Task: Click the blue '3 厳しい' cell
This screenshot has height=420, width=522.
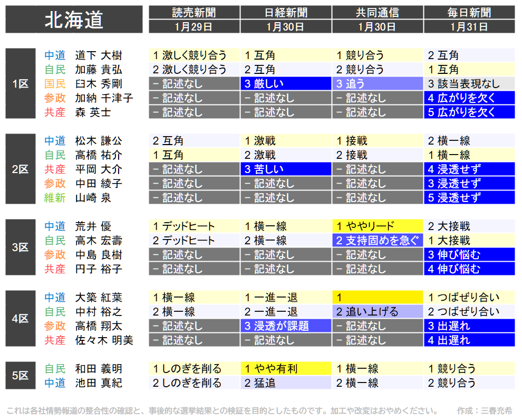Action: [x=286, y=83]
